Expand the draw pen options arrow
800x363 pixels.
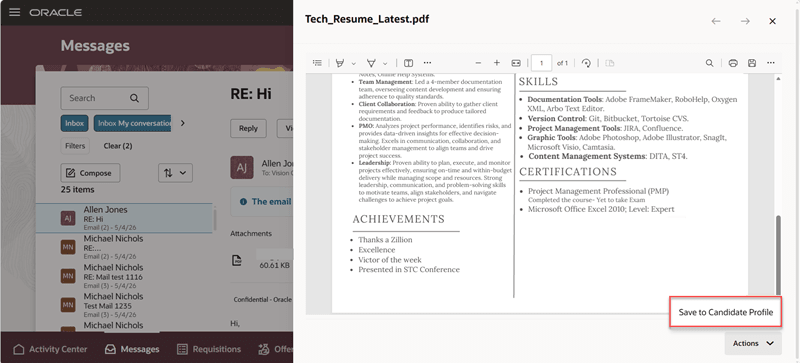pyautogui.click(x=385, y=63)
